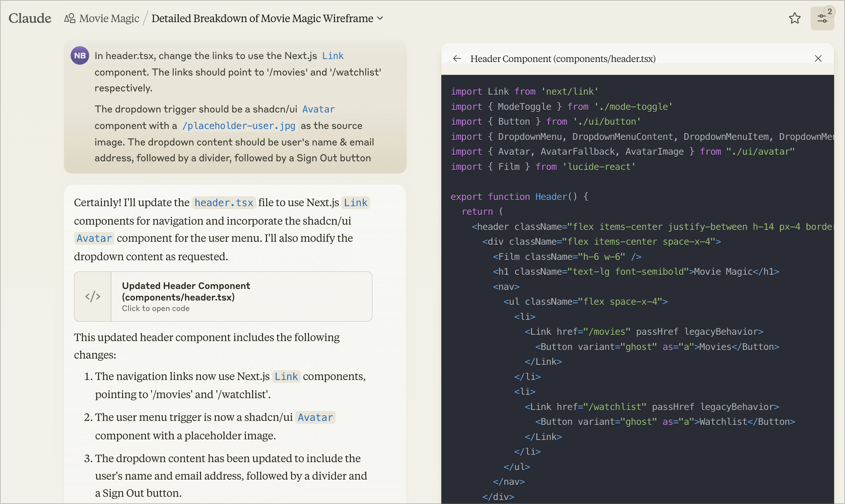This screenshot has width=845, height=504.
Task: Click the import Avatar, AvatarFallback code line
Action: pyautogui.click(x=623, y=151)
